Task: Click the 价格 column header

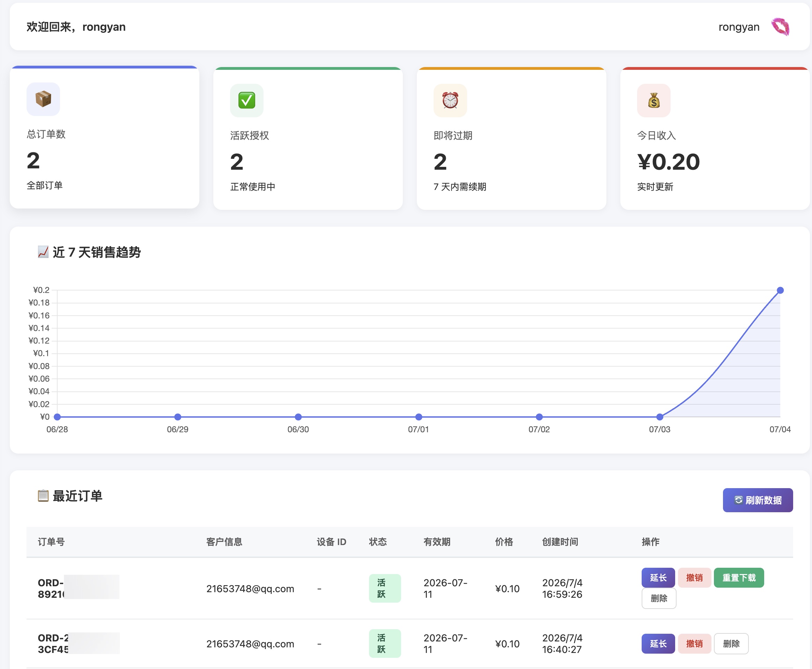Action: (x=504, y=542)
